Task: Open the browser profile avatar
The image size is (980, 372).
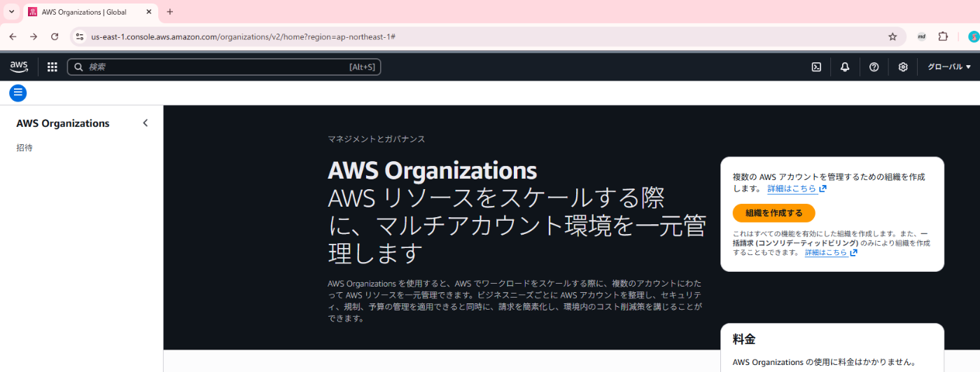Action: pyautogui.click(x=972, y=36)
